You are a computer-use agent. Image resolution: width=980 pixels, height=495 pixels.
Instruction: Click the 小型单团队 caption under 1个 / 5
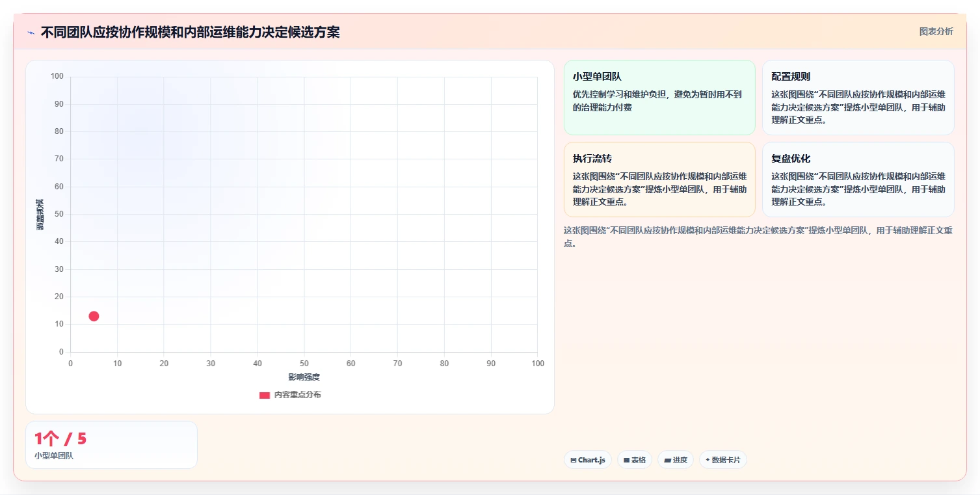pyautogui.click(x=54, y=456)
